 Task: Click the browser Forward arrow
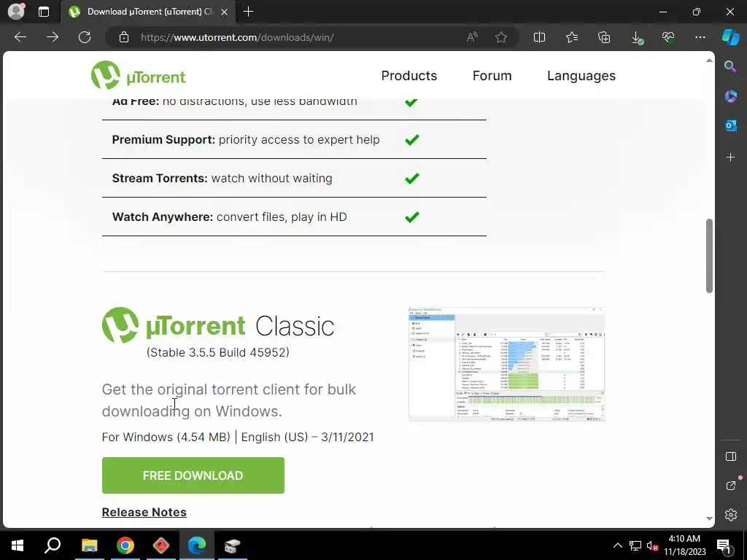pyautogui.click(x=53, y=37)
